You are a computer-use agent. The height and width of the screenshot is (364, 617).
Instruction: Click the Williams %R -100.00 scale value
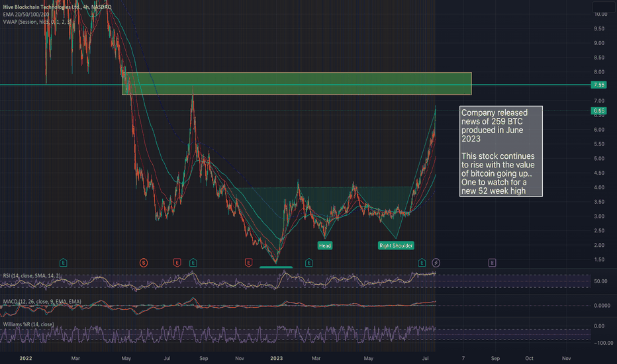pyautogui.click(x=603, y=343)
